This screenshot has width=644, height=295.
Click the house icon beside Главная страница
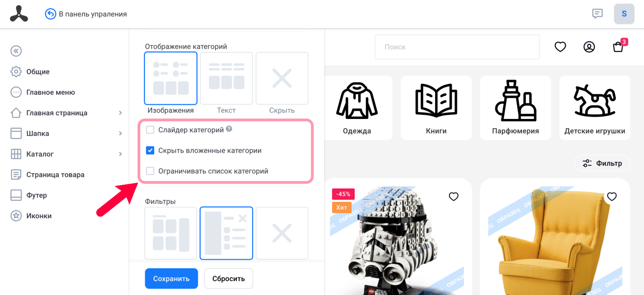16,113
